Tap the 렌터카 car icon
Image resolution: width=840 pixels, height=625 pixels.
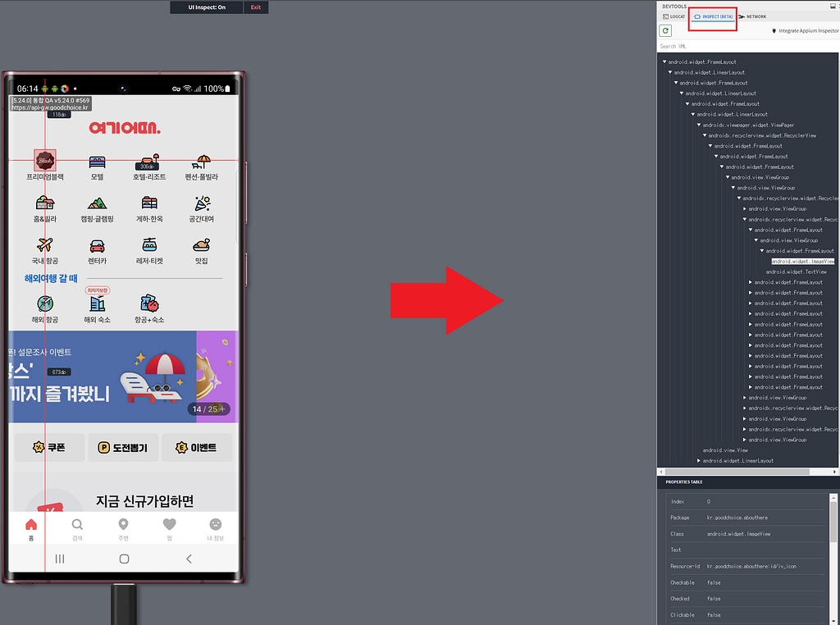coord(97,246)
